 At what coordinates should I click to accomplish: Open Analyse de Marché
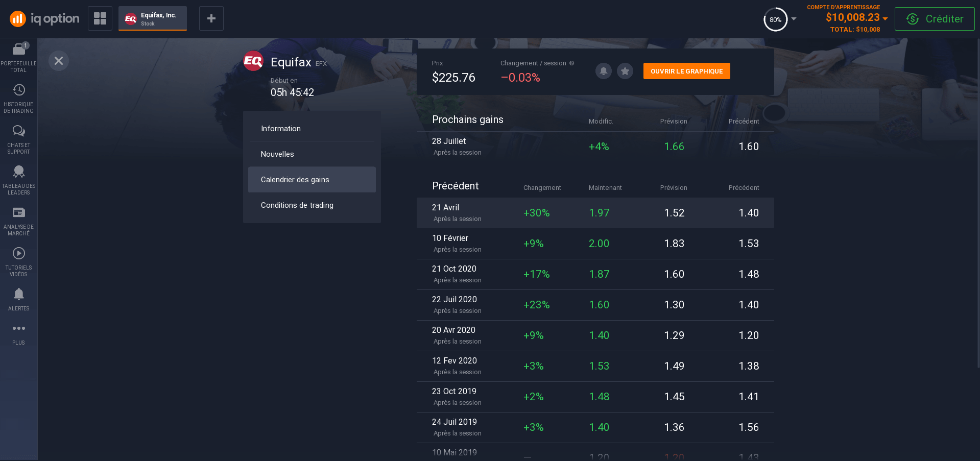click(x=18, y=221)
